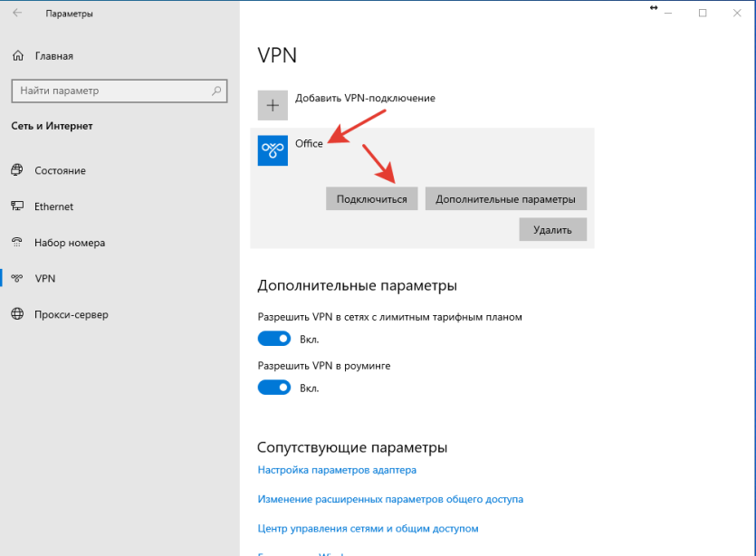Open Центр управления сетями и общим доступом
Screen dimensions: 756x556
(x=368, y=528)
